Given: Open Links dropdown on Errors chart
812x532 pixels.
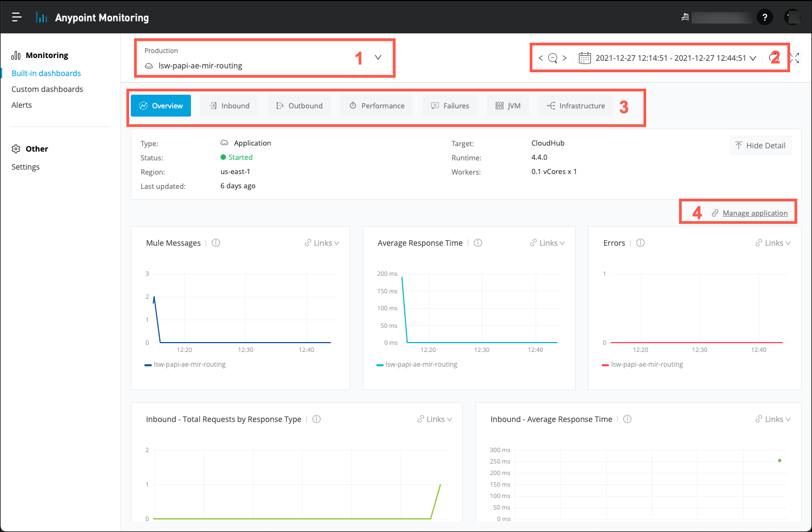Looking at the screenshot, I should [773, 243].
